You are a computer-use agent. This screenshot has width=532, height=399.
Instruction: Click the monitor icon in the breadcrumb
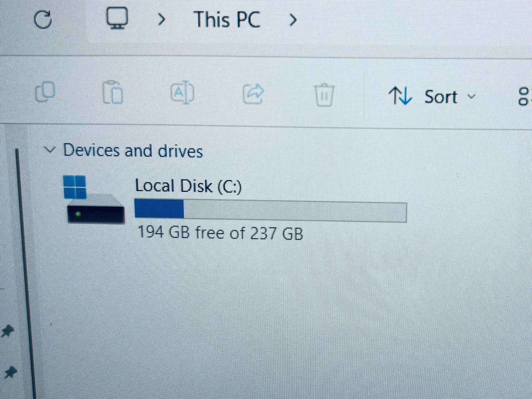[x=117, y=18]
